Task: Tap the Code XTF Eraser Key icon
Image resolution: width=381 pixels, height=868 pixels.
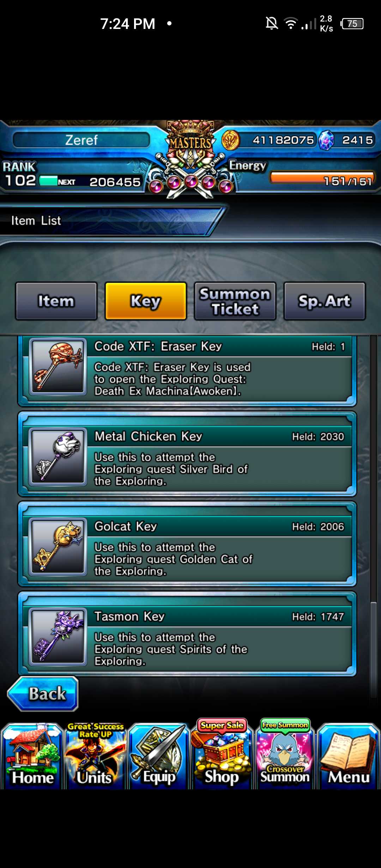Action: [x=58, y=366]
